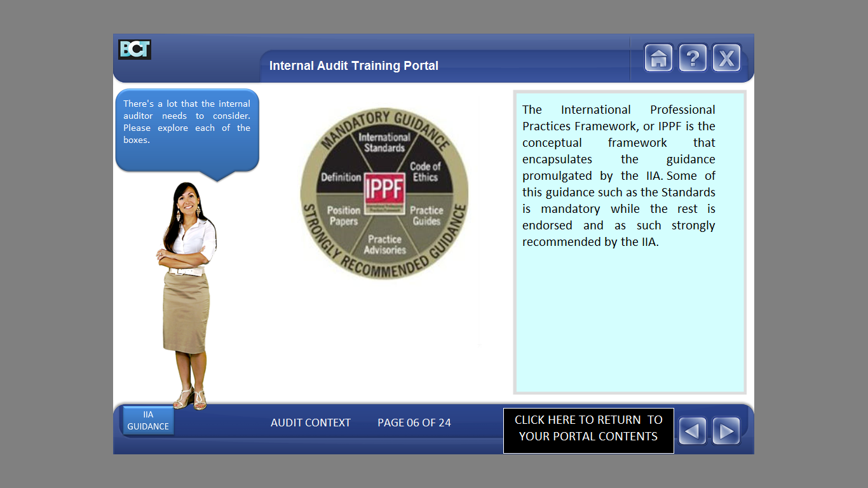Explore the Definition segment

pos(341,177)
